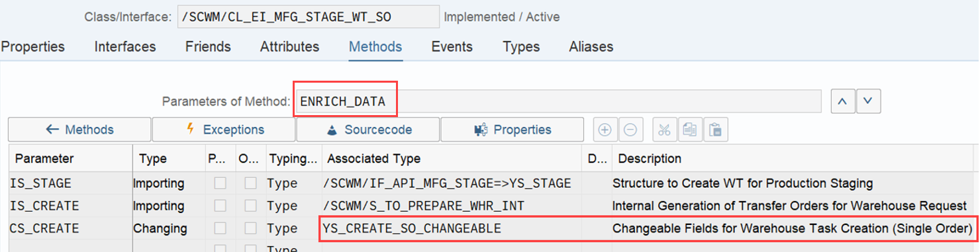Open method Properties button
This screenshot has height=252, width=980.
click(x=512, y=130)
